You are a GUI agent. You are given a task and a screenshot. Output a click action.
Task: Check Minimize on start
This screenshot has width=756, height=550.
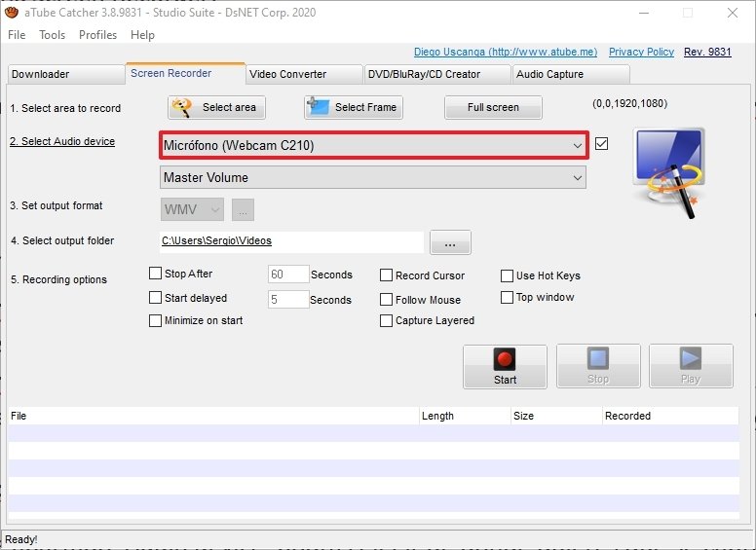click(x=155, y=321)
